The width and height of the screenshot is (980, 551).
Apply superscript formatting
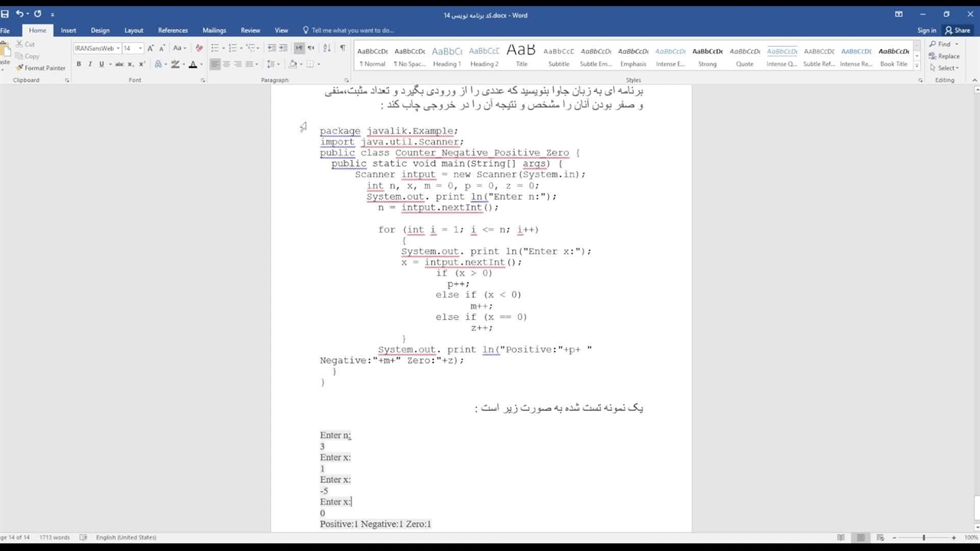pyautogui.click(x=142, y=64)
